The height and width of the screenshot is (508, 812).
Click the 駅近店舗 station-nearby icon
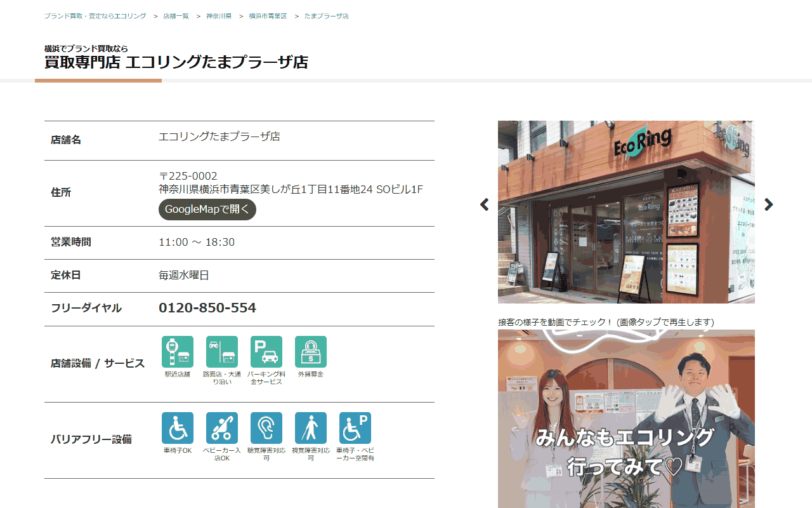[178, 352]
